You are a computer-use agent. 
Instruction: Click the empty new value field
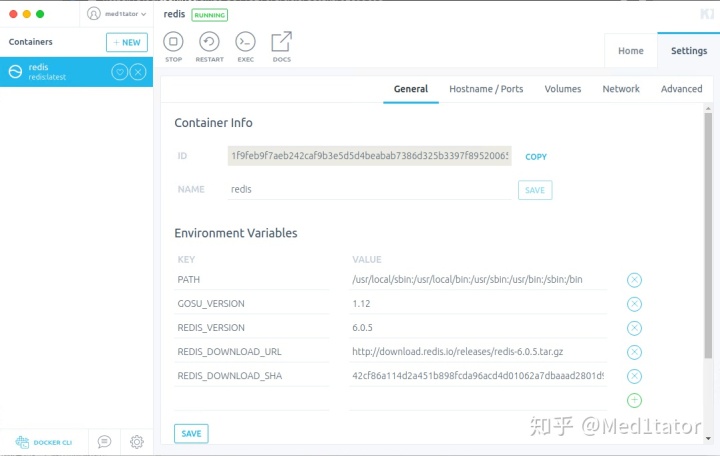pyautogui.click(x=478, y=400)
